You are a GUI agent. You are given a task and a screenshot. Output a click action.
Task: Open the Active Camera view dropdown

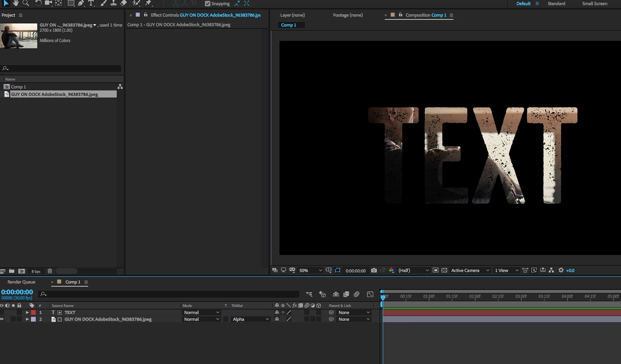[470, 270]
